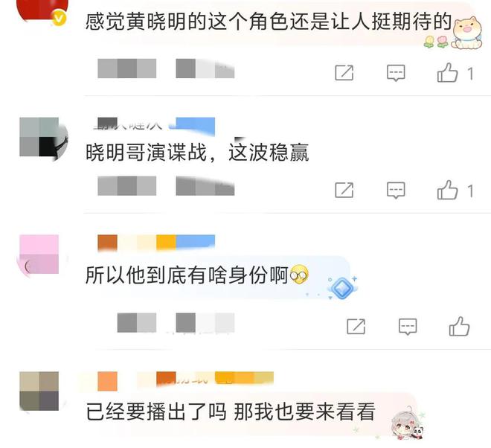Viewport: 491px width, 448px height.
Task: Tap the anime girl sticker on last comment
Action: pos(407,422)
